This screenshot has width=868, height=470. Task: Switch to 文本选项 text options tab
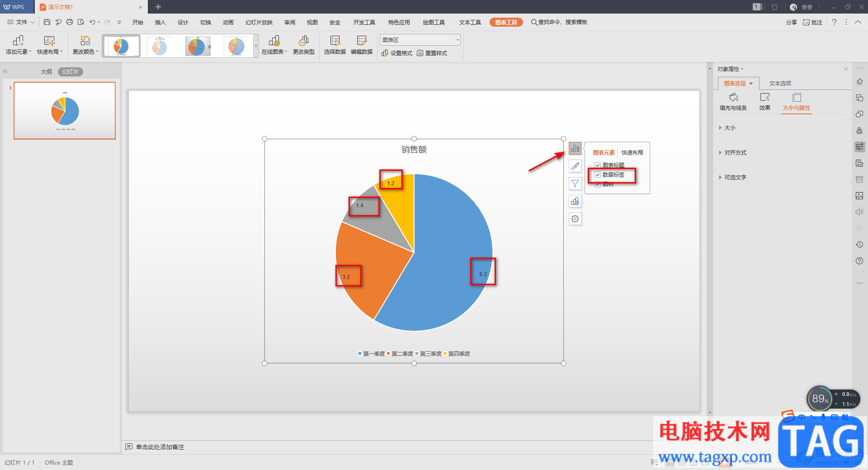(780, 84)
